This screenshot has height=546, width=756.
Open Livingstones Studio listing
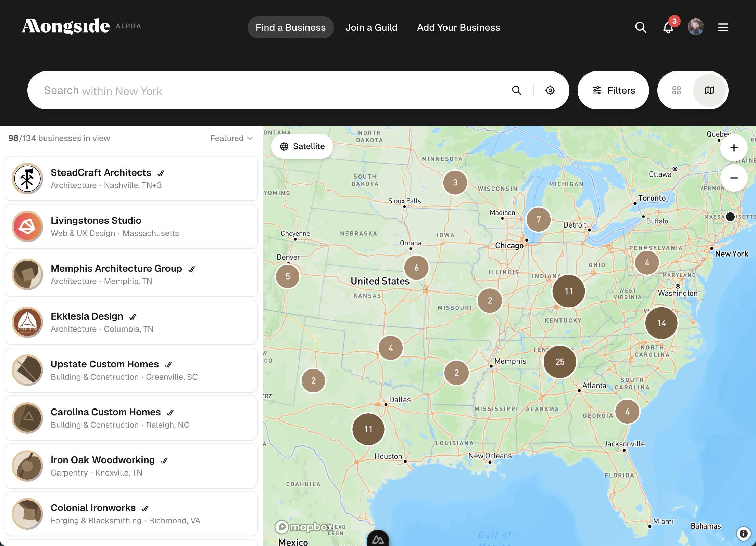pos(131,226)
